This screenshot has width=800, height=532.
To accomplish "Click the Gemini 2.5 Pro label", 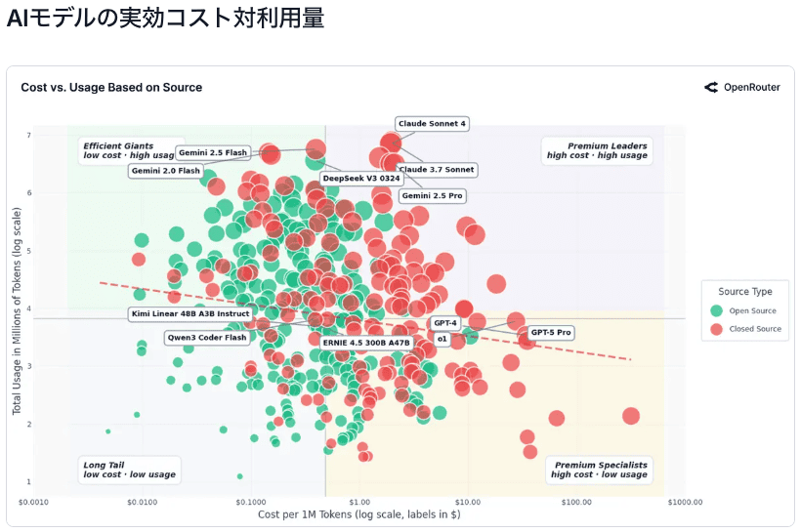I will coord(432,196).
